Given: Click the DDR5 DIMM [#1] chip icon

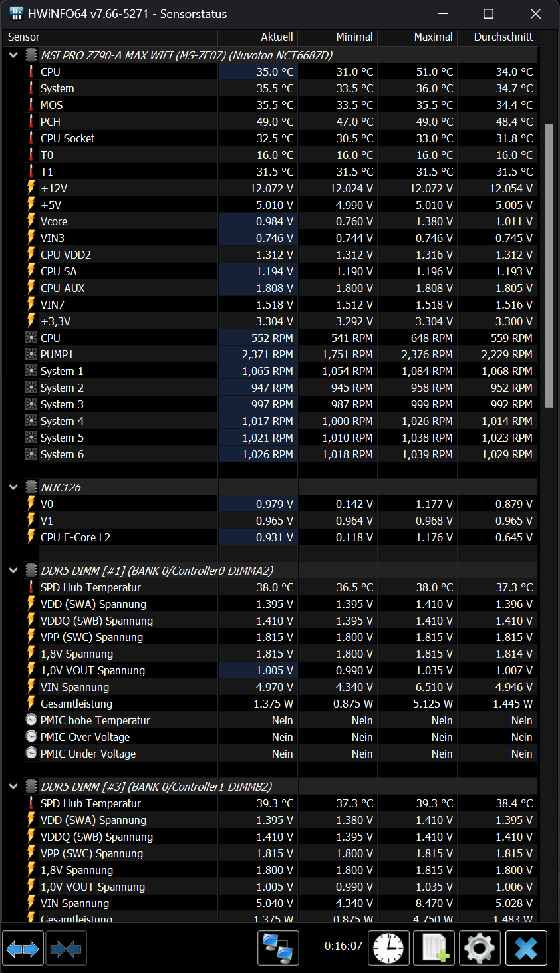Looking at the screenshot, I should [31, 571].
